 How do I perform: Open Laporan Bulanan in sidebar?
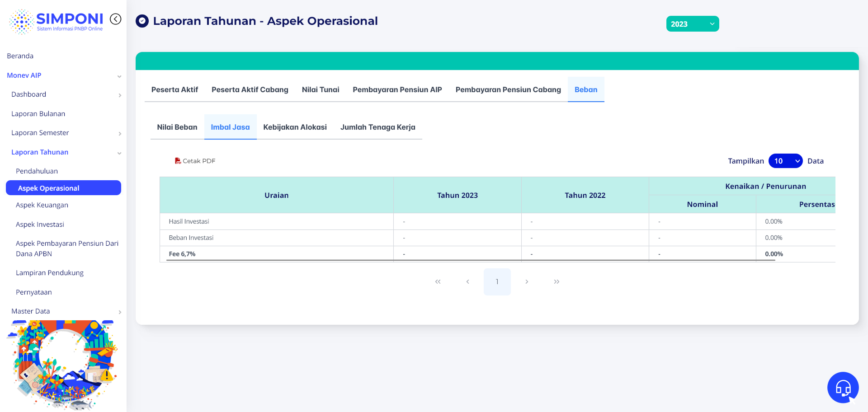38,114
